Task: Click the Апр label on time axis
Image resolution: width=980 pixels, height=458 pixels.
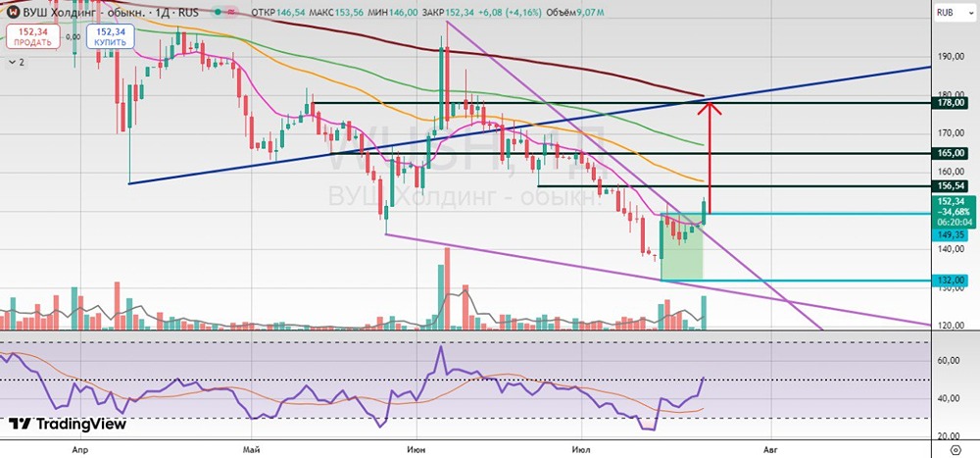Action: pyautogui.click(x=78, y=449)
